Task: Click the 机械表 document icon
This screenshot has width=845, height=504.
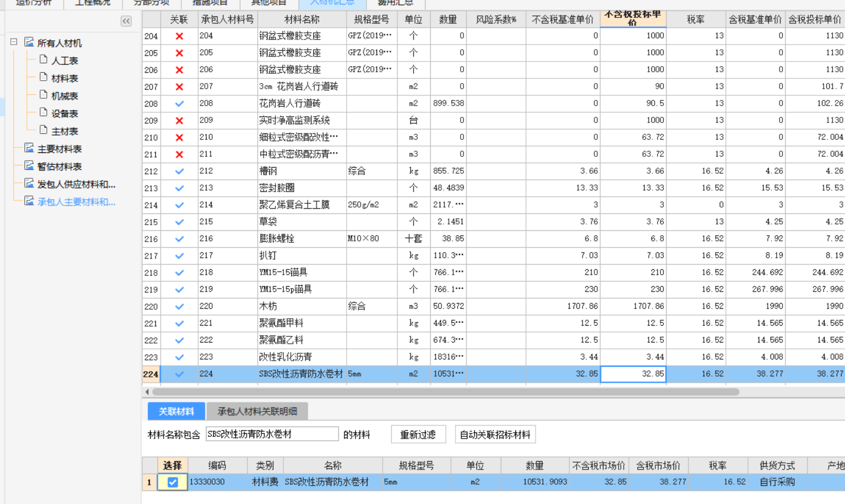Action: (43, 95)
